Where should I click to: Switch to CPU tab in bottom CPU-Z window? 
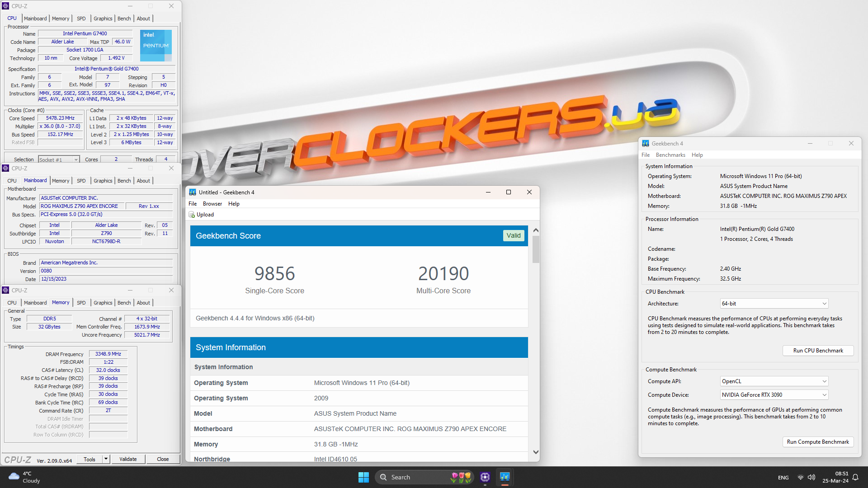pyautogui.click(x=12, y=303)
